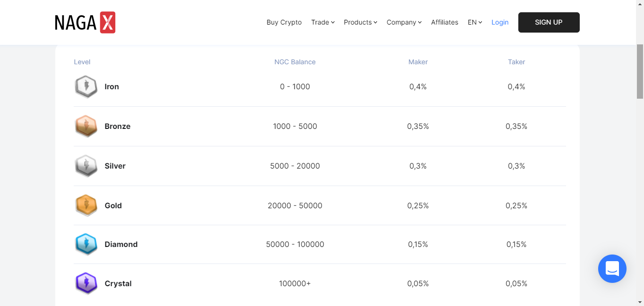Image resolution: width=644 pixels, height=306 pixels.
Task: Click the Taker column header
Action: pos(516,62)
